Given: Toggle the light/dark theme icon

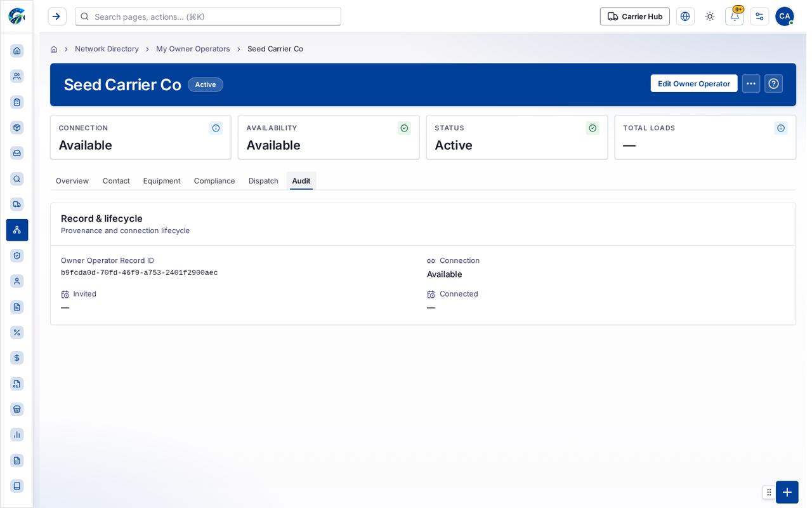Looking at the screenshot, I should click(x=710, y=17).
